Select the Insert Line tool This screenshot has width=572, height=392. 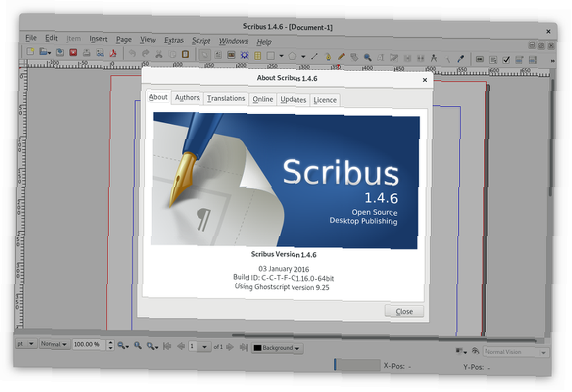[315, 56]
